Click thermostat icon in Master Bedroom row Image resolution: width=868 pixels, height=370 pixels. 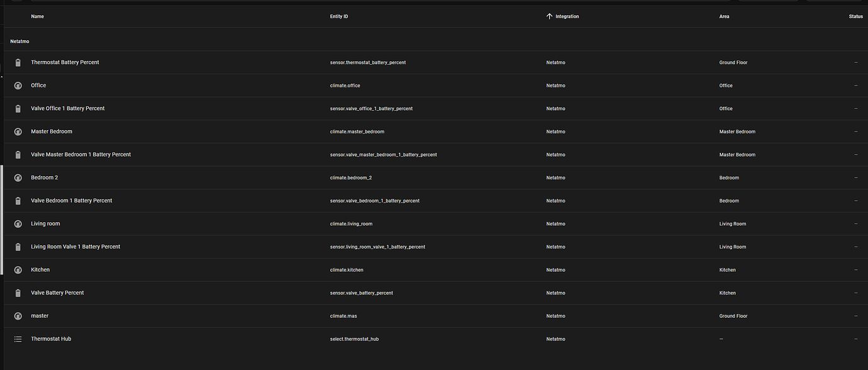[x=18, y=132]
